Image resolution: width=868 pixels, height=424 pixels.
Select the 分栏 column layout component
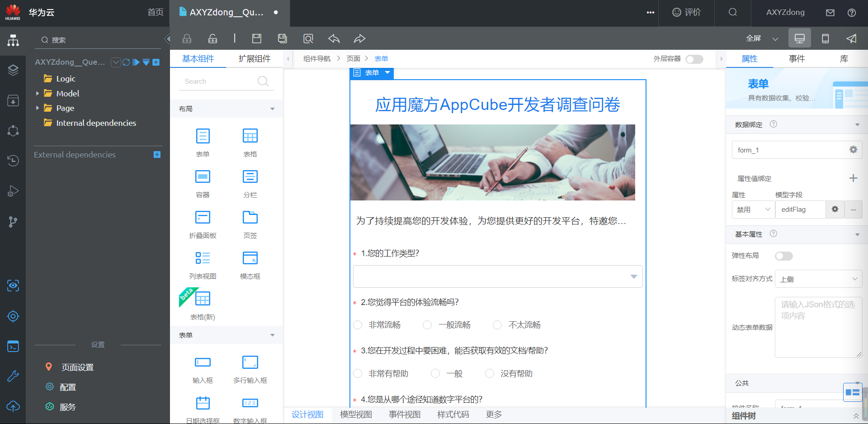tap(250, 183)
